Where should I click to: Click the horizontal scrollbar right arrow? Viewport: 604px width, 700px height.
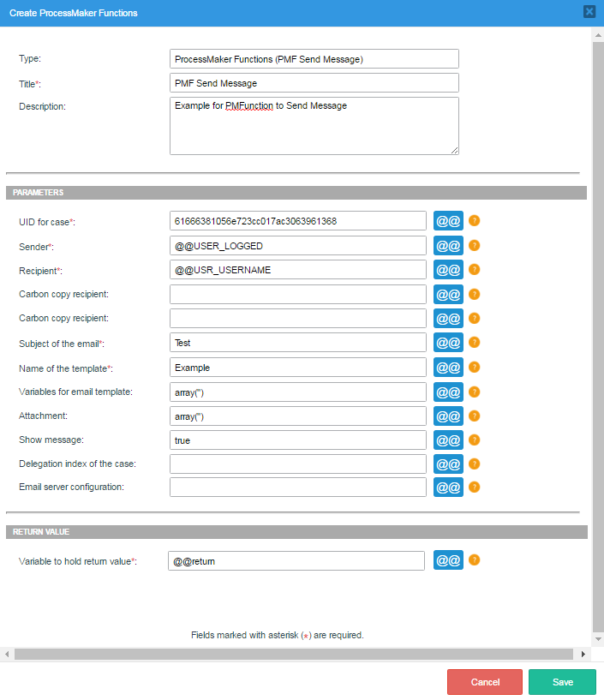(583, 655)
